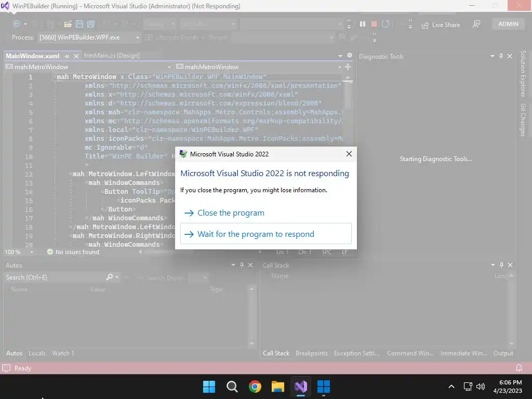Click the Save All icon

[x=90, y=24]
